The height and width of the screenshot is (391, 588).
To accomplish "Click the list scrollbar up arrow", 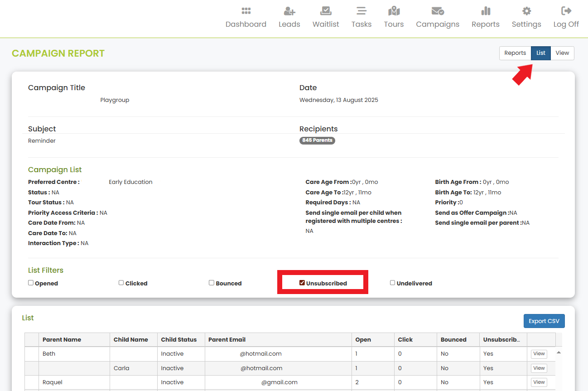I will click(x=559, y=352).
